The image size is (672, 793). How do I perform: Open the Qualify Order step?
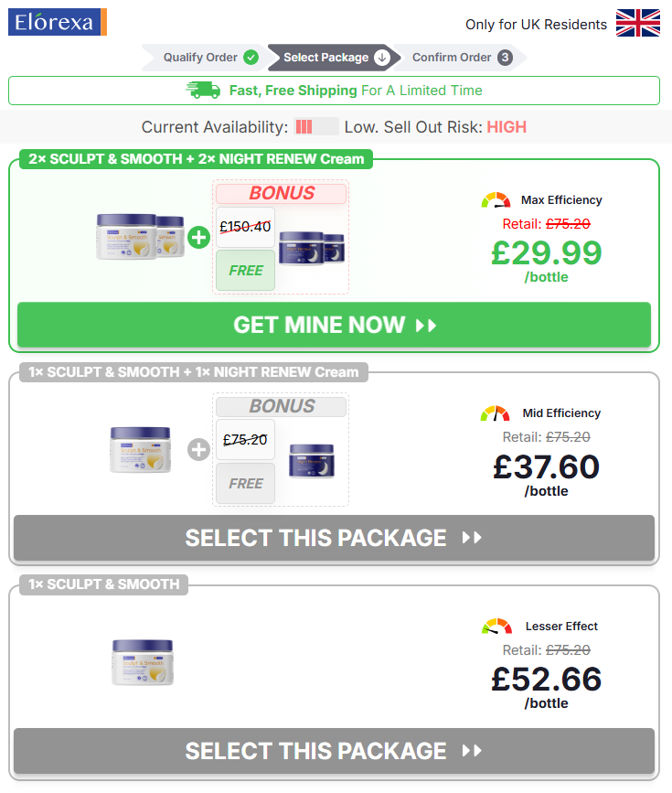pyautogui.click(x=201, y=58)
